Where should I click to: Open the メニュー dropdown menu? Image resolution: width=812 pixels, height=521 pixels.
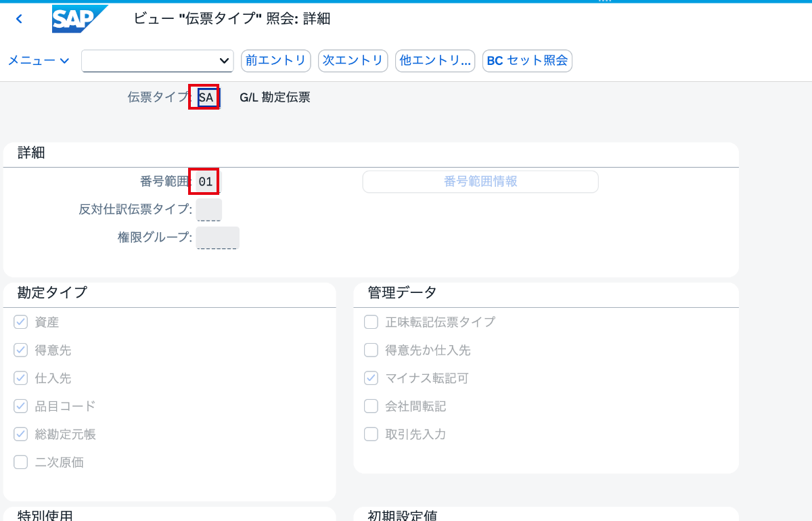click(x=39, y=60)
